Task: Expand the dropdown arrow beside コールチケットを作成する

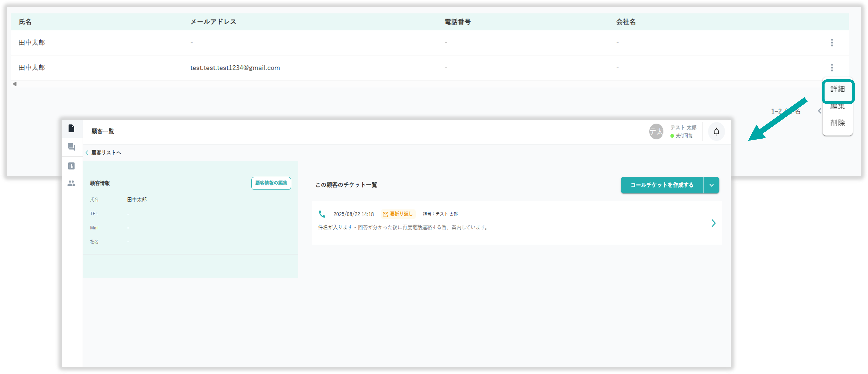Action: tap(711, 185)
